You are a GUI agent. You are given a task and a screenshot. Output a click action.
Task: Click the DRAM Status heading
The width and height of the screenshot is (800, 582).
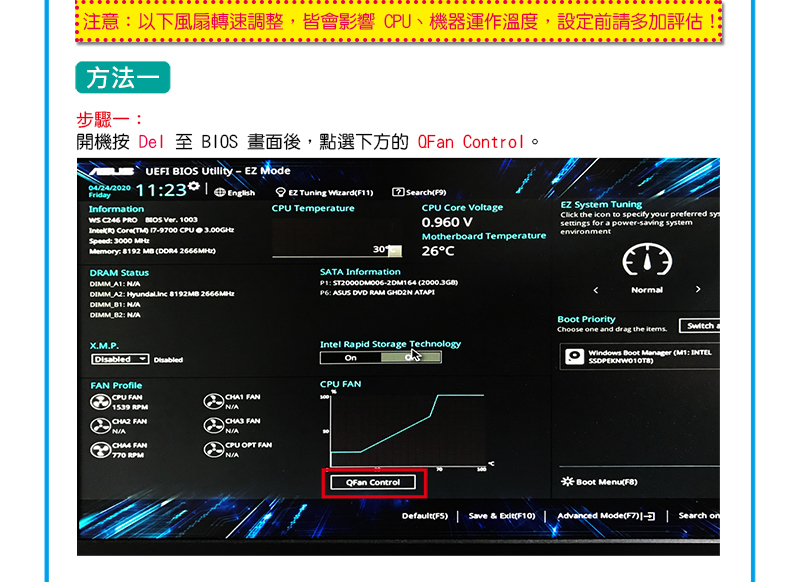coord(119,273)
